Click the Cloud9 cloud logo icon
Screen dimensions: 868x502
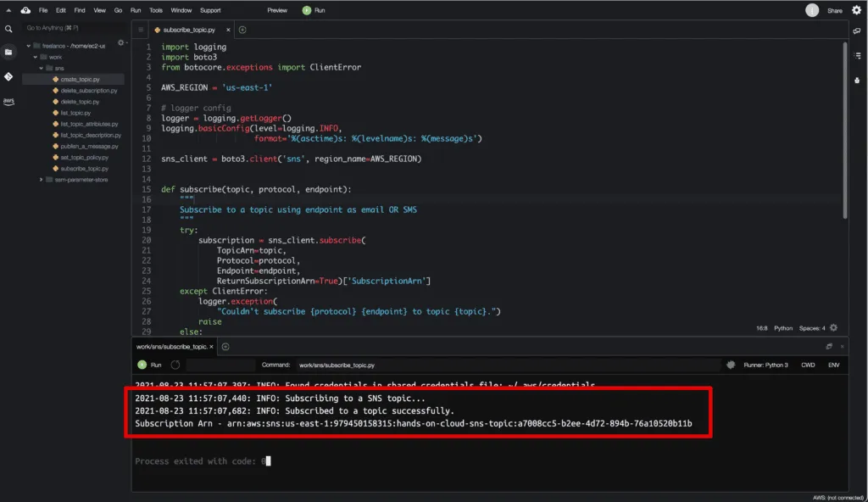click(x=25, y=10)
